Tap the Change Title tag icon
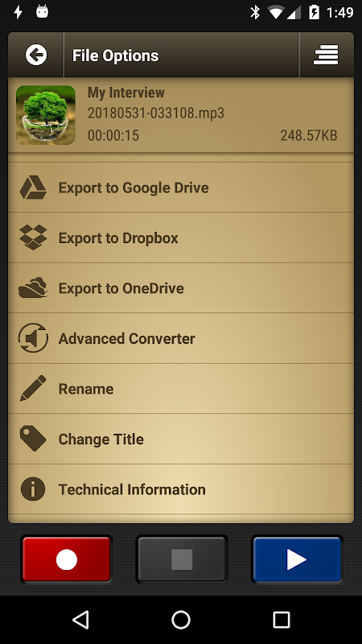Screen dimensions: 362x644 [x=33, y=439]
